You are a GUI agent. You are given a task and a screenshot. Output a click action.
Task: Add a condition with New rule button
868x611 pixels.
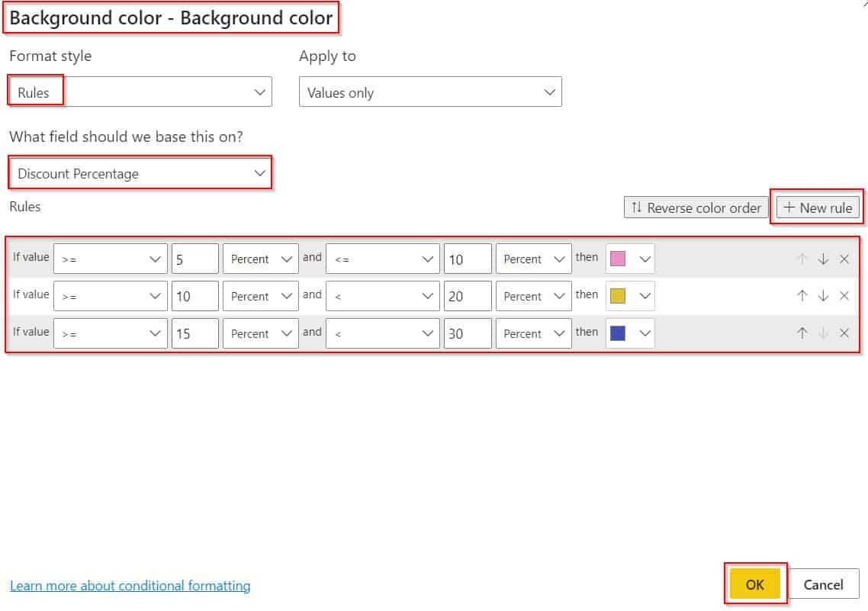coord(817,207)
